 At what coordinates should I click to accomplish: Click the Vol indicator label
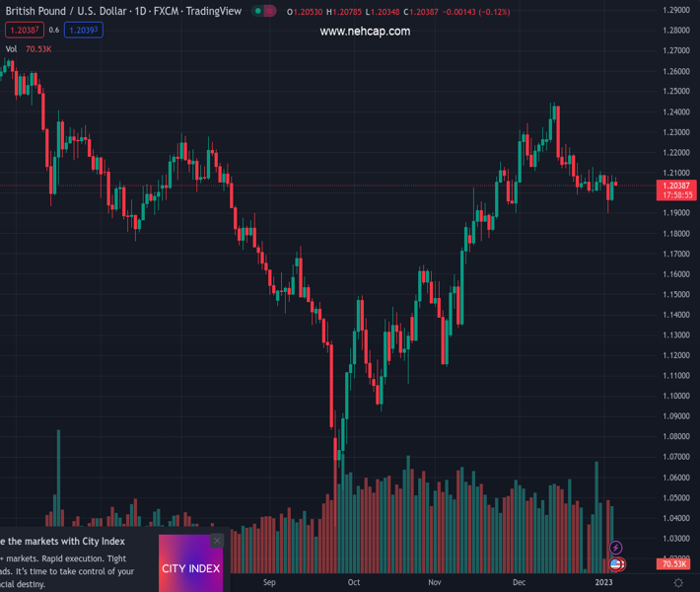pyautogui.click(x=12, y=48)
